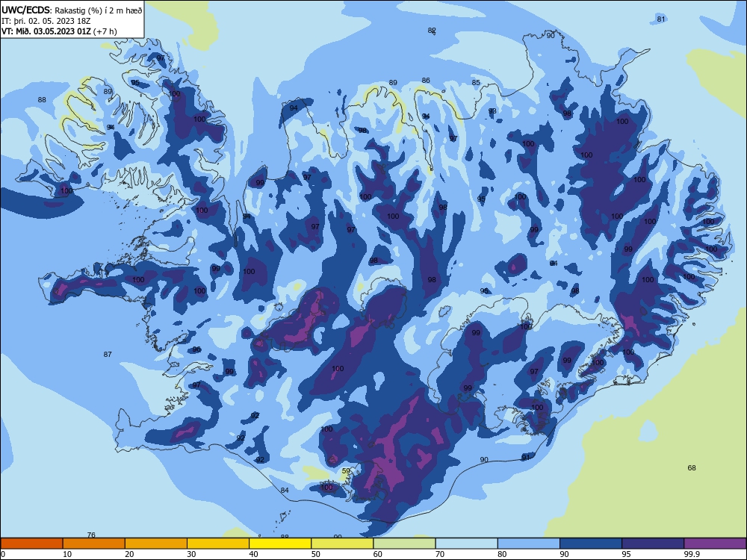The width and height of the screenshot is (747, 560).
Task: Select the 'VT: Mið. 03.05.2023 01Z' line
Action: click(46, 31)
